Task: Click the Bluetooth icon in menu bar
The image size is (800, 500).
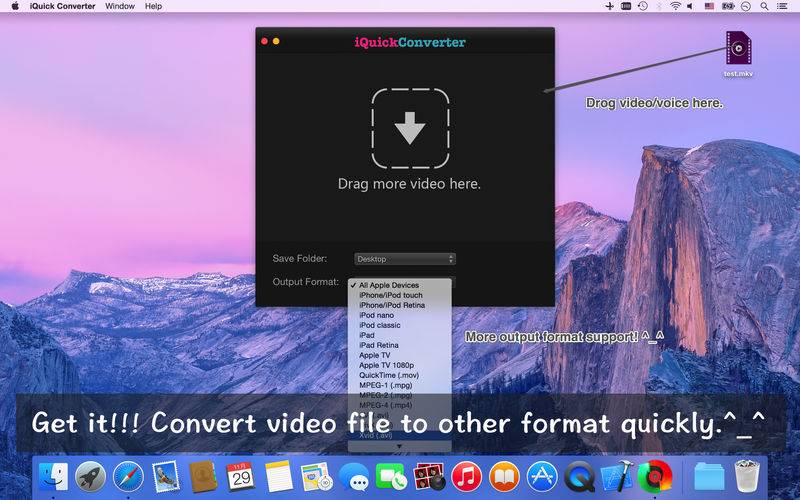Action: 659,6
